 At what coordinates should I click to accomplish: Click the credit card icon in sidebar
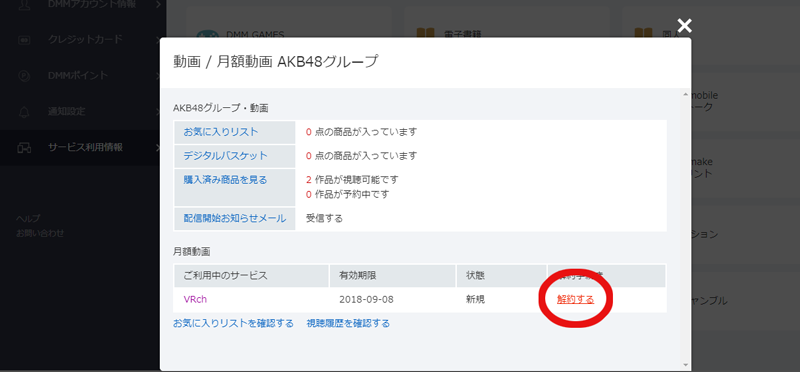click(x=24, y=40)
